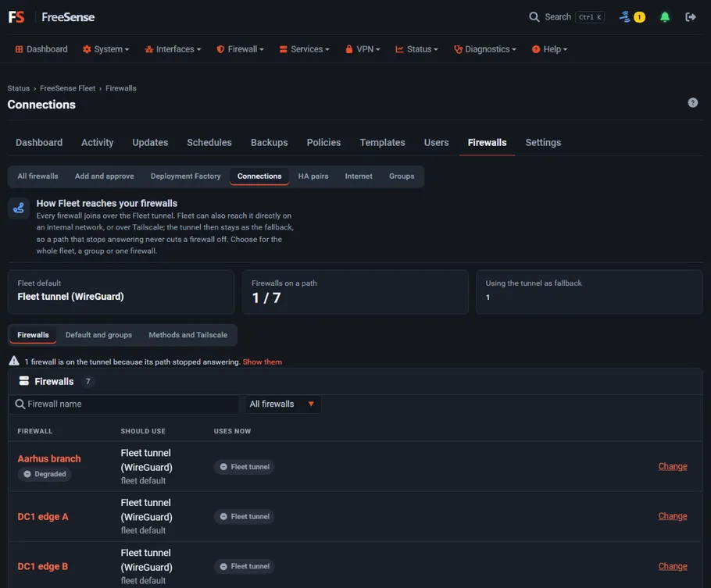Image resolution: width=711 pixels, height=588 pixels.
Task: Open the Backups tab
Action: 270,142
